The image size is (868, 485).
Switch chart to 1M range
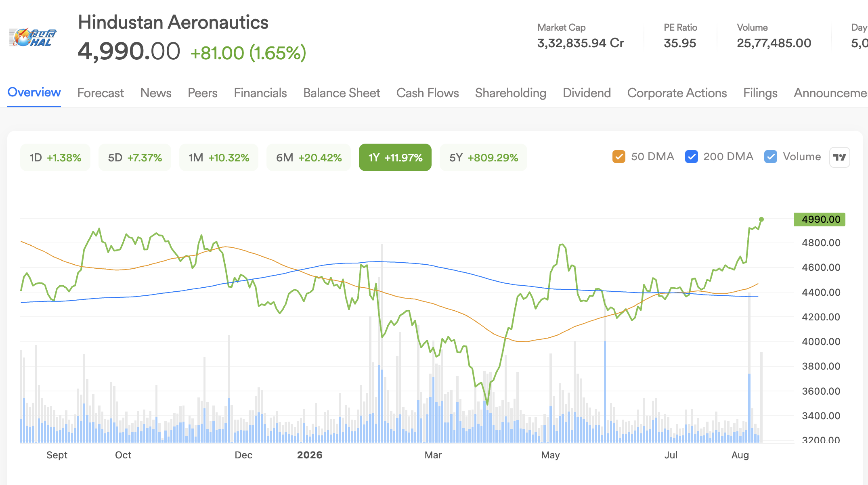coord(219,157)
